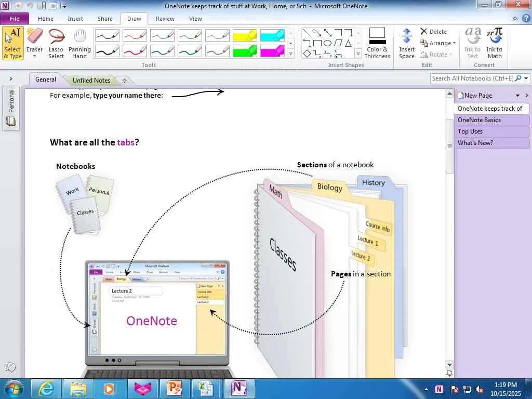Create a New Page
Viewport: 532px width, 399px height.
pyautogui.click(x=475, y=96)
